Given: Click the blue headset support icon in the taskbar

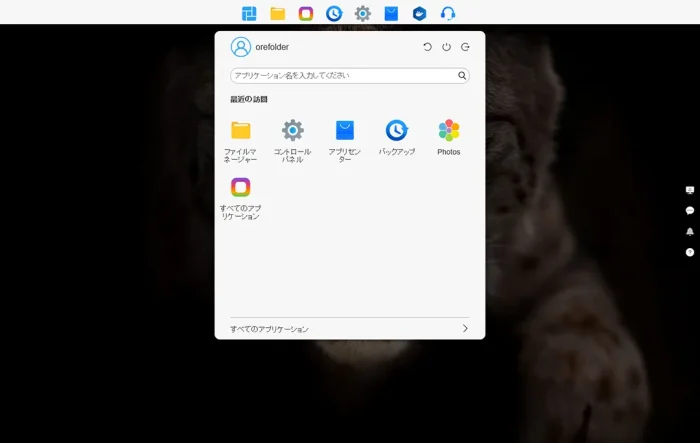Looking at the screenshot, I should [x=448, y=13].
